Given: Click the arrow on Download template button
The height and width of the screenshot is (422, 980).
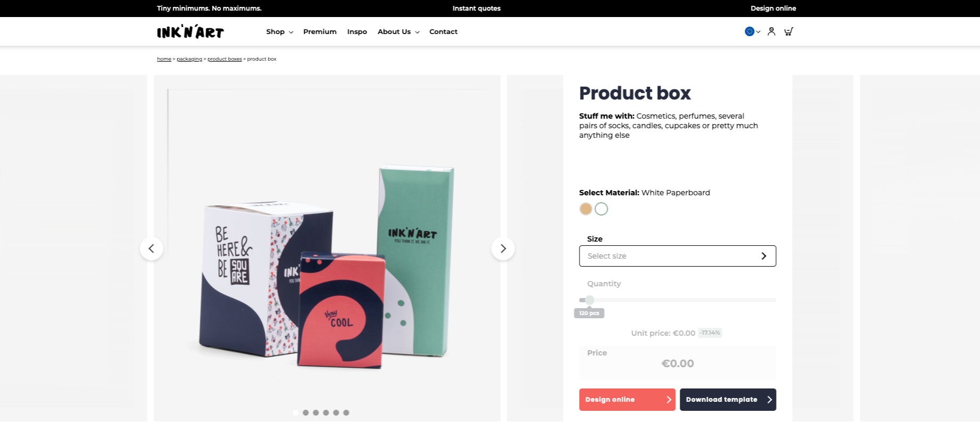Looking at the screenshot, I should tap(769, 400).
